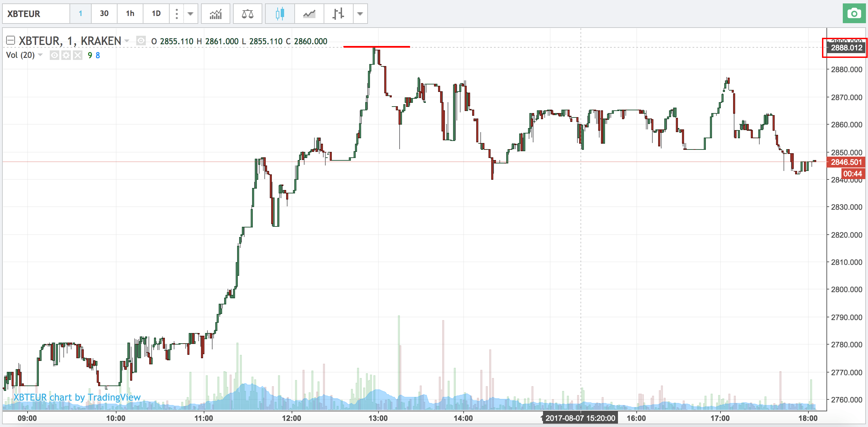The image size is (868, 427).
Task: Select the Candlestick chart style
Action: click(280, 14)
